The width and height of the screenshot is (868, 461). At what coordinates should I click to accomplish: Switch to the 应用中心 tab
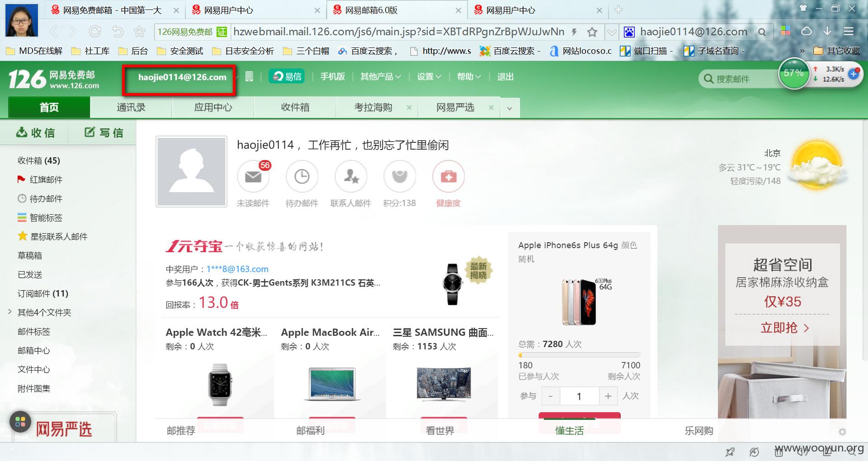213,108
